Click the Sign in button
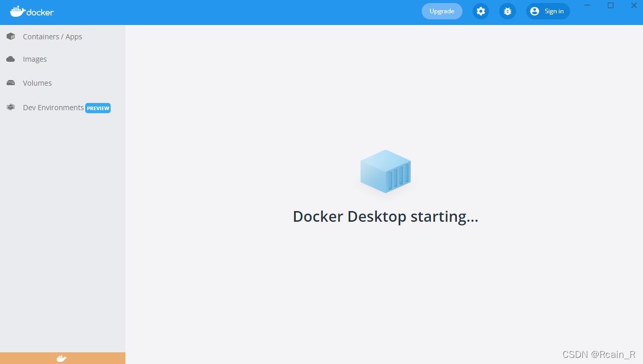Screen dimensions: 643x364 (x=548, y=11)
